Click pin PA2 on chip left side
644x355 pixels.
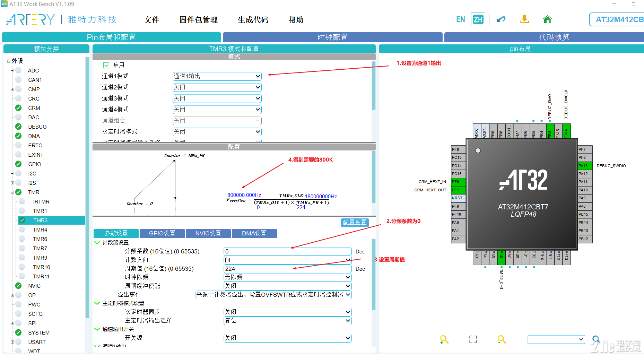coord(458,239)
